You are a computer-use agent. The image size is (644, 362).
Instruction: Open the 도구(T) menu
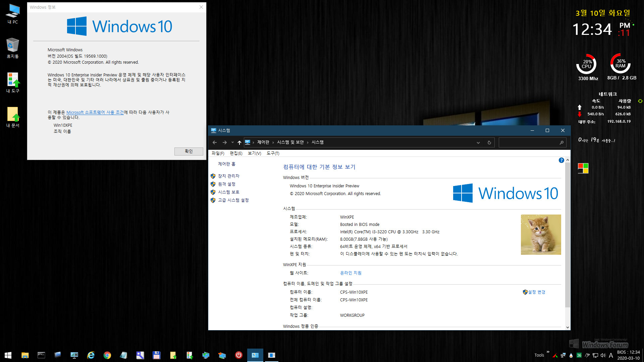coord(273,153)
